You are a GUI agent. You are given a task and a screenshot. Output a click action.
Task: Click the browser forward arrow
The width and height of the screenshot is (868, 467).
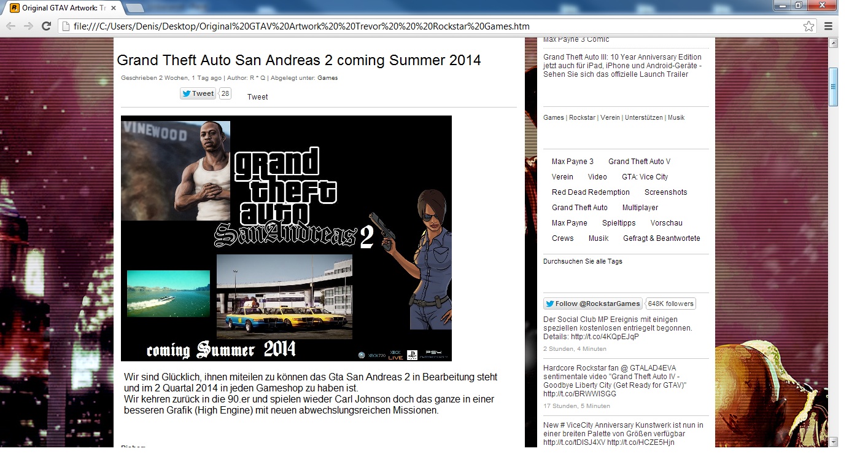click(28, 26)
